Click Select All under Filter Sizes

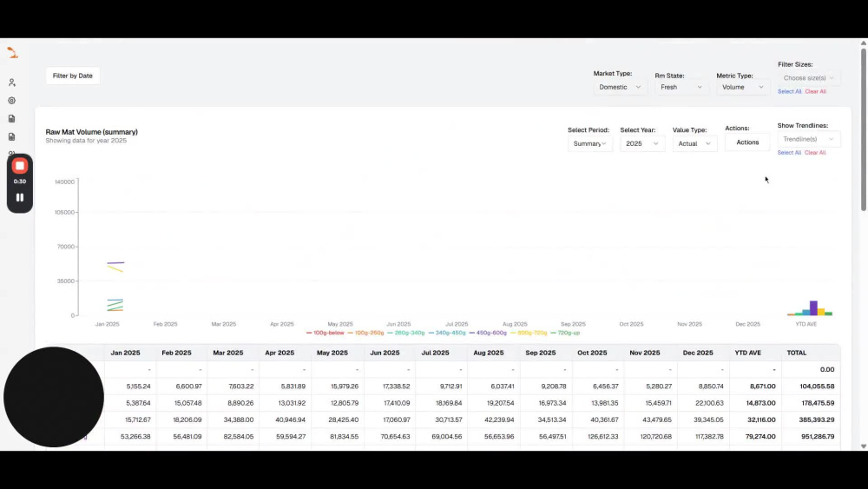[789, 91]
